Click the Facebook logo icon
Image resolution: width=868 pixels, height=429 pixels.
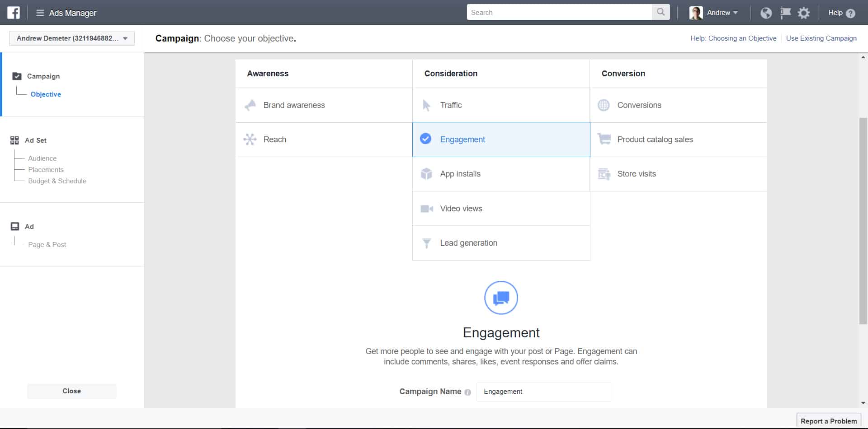[14, 13]
